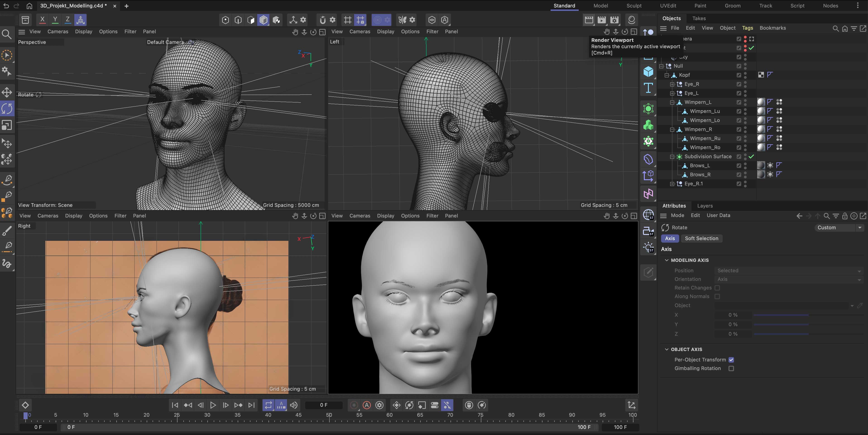Click the keyframe diamond icon at timeline left
868x435 pixels.
(25, 405)
